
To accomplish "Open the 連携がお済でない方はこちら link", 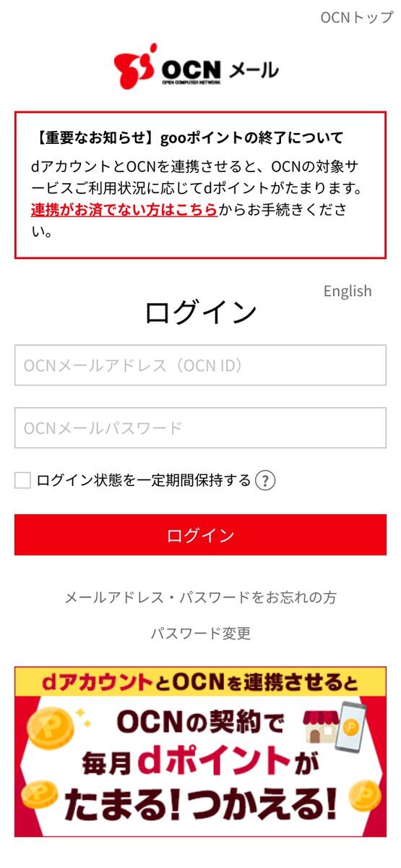I will pyautogui.click(x=124, y=210).
